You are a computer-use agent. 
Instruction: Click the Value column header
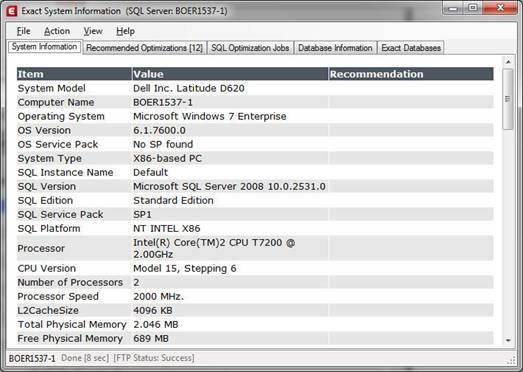click(230, 74)
